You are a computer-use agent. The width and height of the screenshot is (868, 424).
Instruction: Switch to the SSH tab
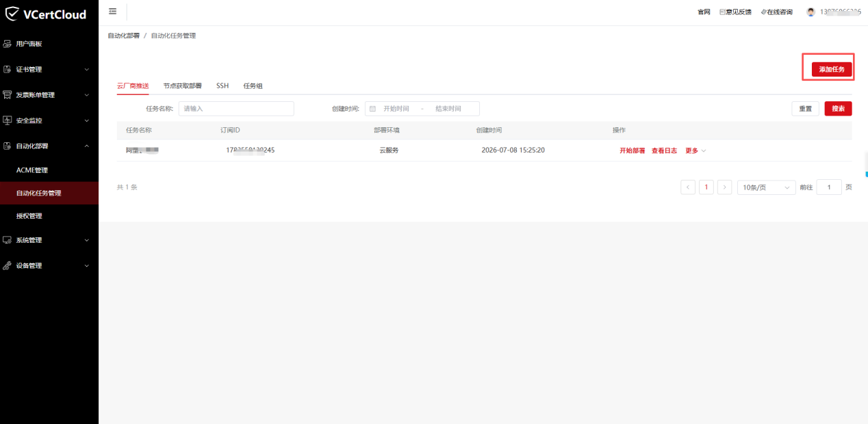pos(222,86)
